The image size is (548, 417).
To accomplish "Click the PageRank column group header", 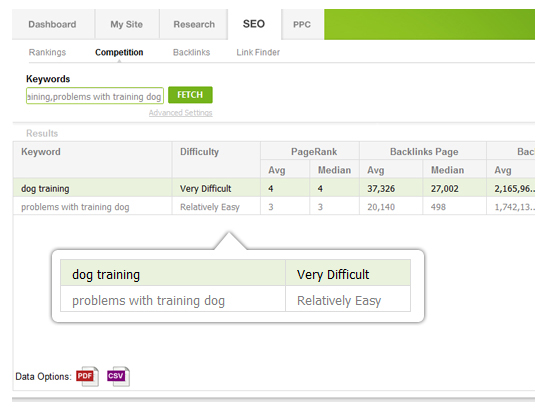I will [x=310, y=151].
